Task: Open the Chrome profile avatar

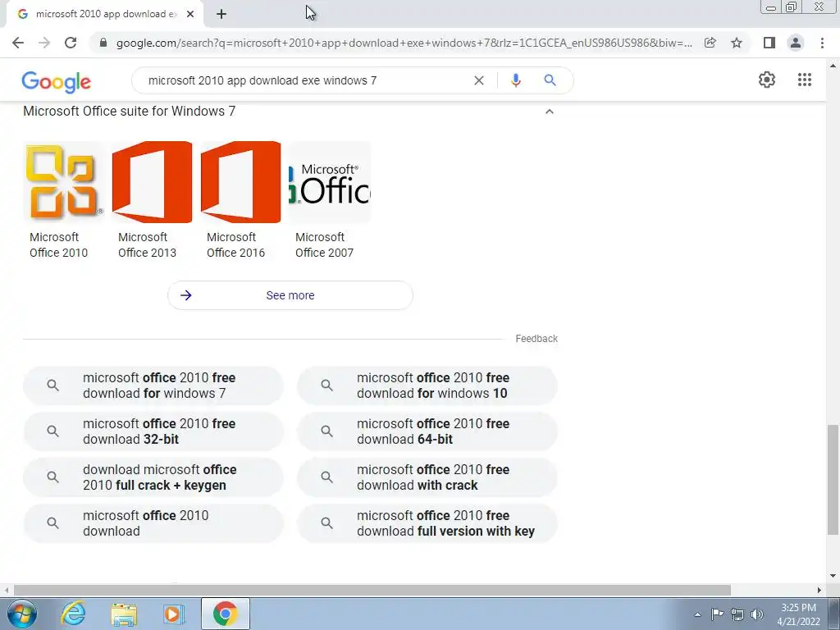Action: [796, 43]
